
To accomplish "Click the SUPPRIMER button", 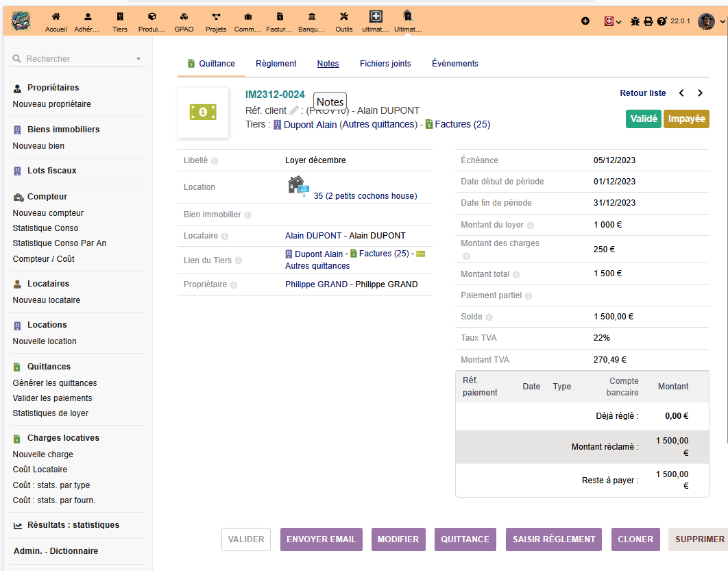I will [699, 539].
